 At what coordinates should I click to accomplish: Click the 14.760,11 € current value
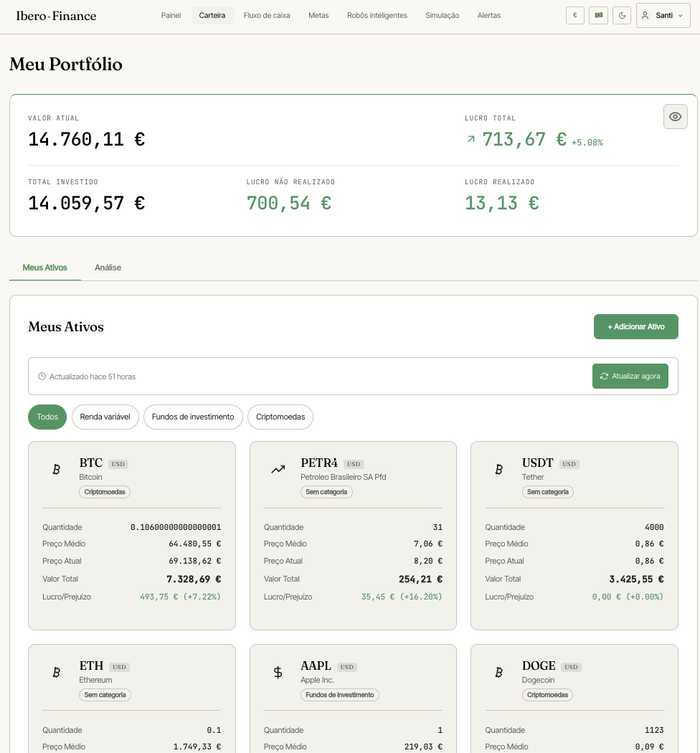87,139
